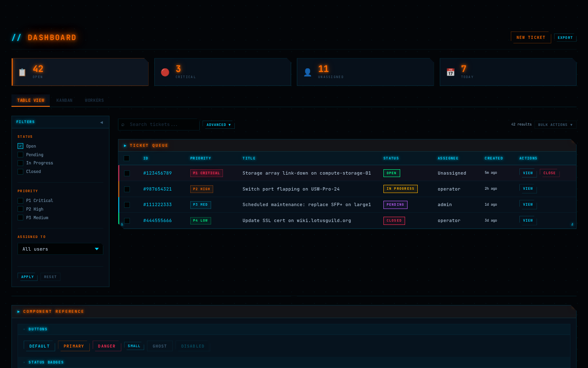Close ticket #123456789
This screenshot has height=368, width=588.
point(550,173)
